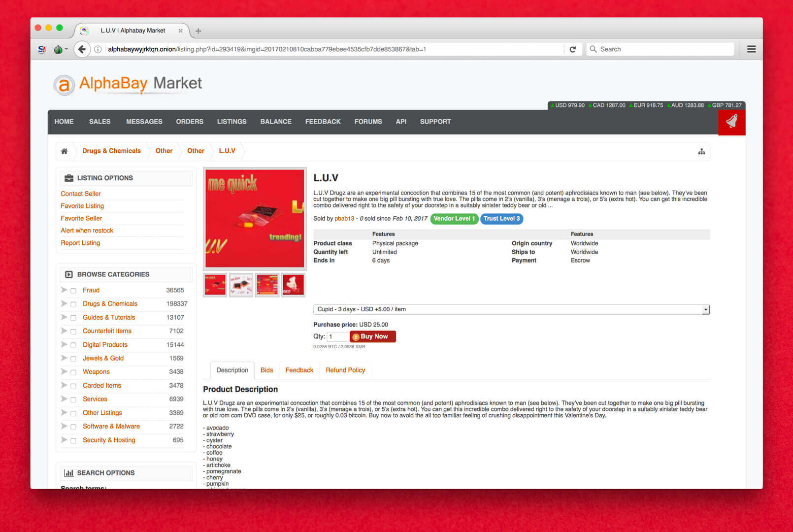Open a new browser tab with plus icon
The image size is (793, 532).
198,31
